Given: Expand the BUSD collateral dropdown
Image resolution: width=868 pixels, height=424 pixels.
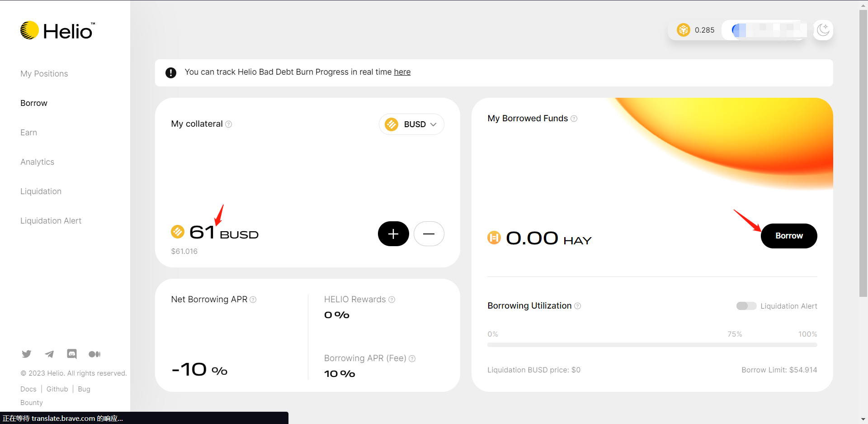Looking at the screenshot, I should point(411,124).
